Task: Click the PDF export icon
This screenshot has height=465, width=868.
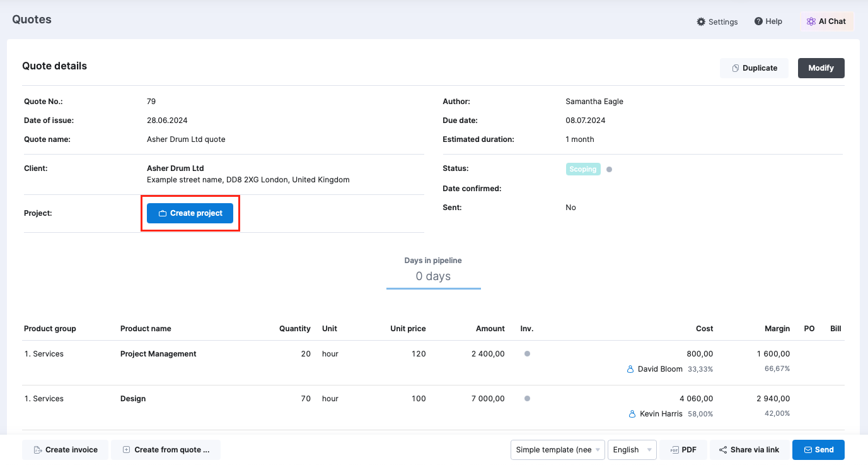Action: (675, 449)
